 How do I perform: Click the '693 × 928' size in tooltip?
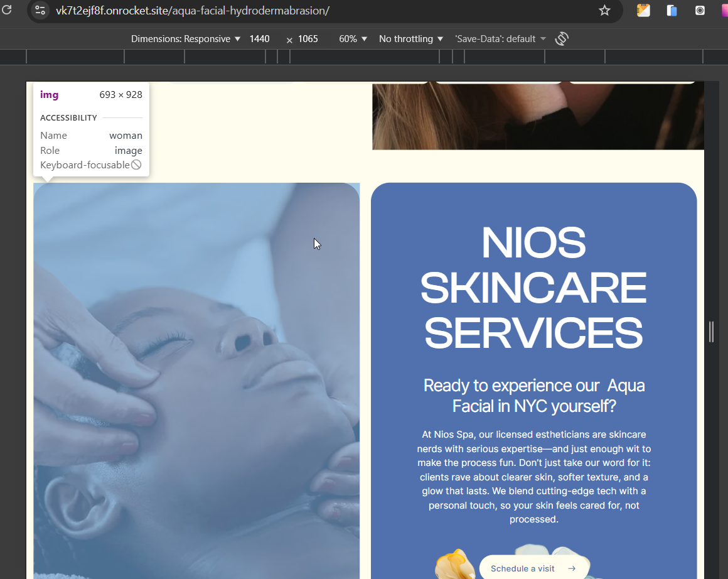120,95
